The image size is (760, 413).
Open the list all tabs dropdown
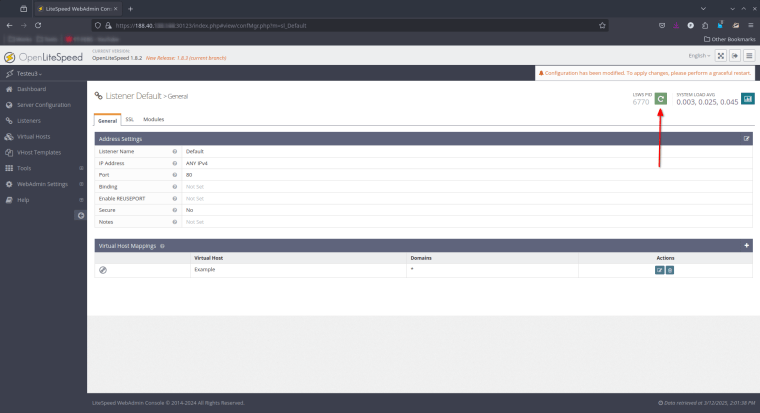tap(703, 9)
